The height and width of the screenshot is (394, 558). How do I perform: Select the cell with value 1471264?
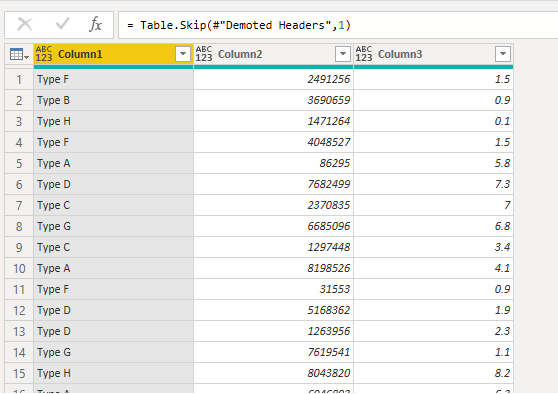273,121
